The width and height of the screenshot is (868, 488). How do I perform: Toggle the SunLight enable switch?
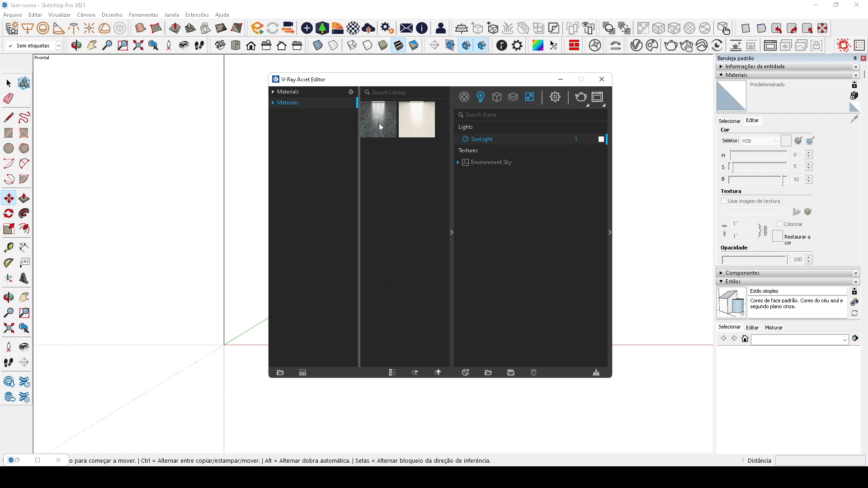[601, 139]
